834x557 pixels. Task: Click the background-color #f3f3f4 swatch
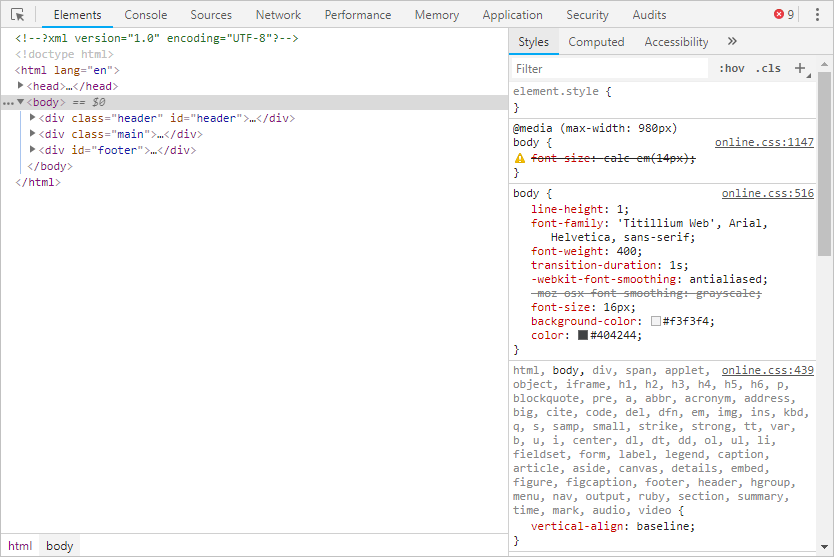click(656, 322)
